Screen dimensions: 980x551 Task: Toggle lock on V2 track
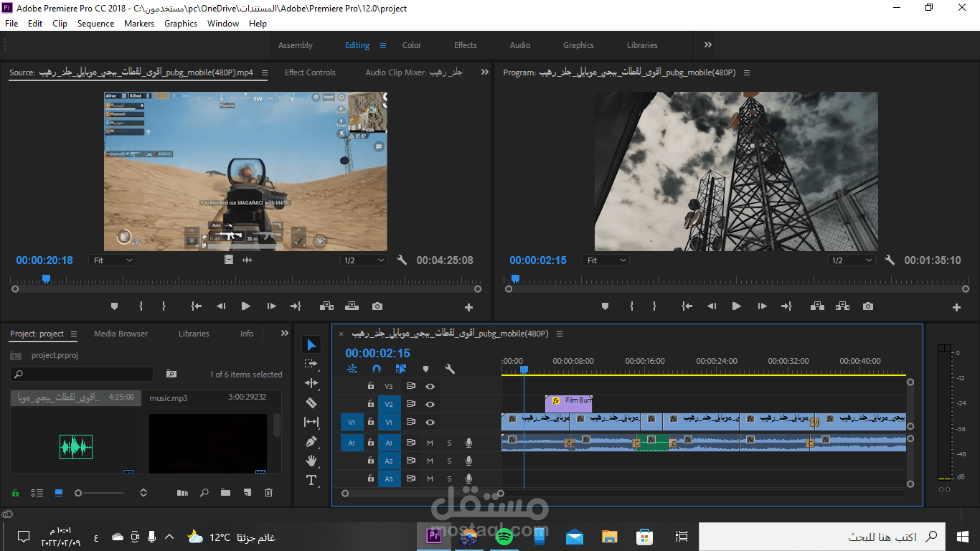pyautogui.click(x=370, y=405)
